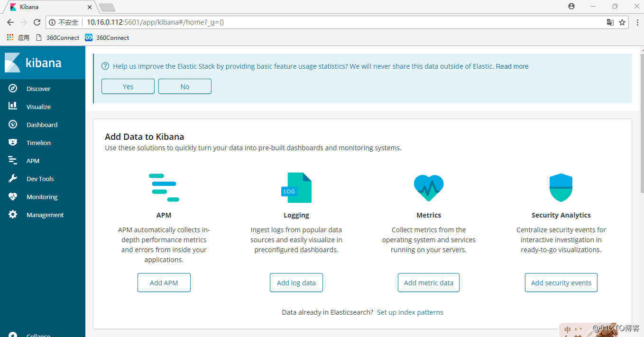The image size is (644, 337).
Task: Select Visualize in the sidebar
Action: point(38,107)
